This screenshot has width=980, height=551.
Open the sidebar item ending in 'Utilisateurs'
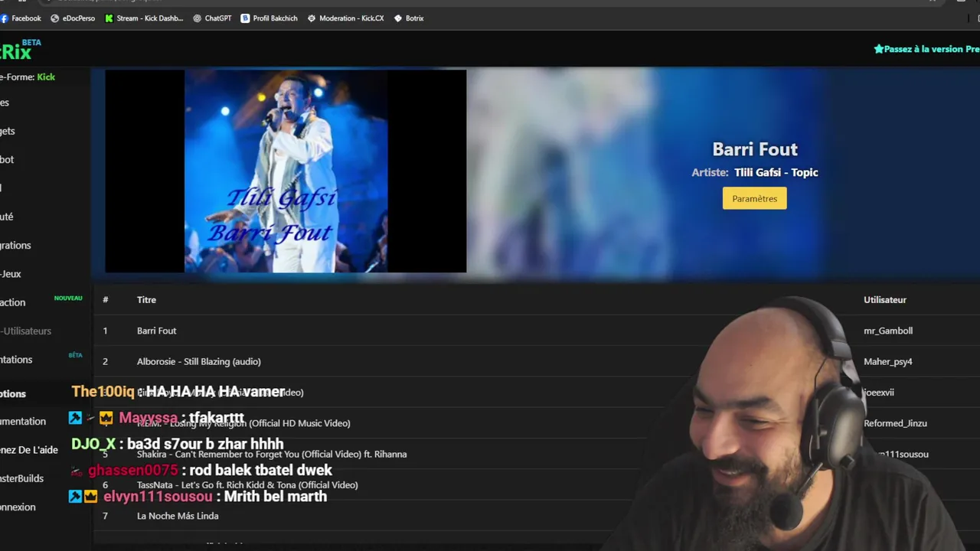point(26,331)
